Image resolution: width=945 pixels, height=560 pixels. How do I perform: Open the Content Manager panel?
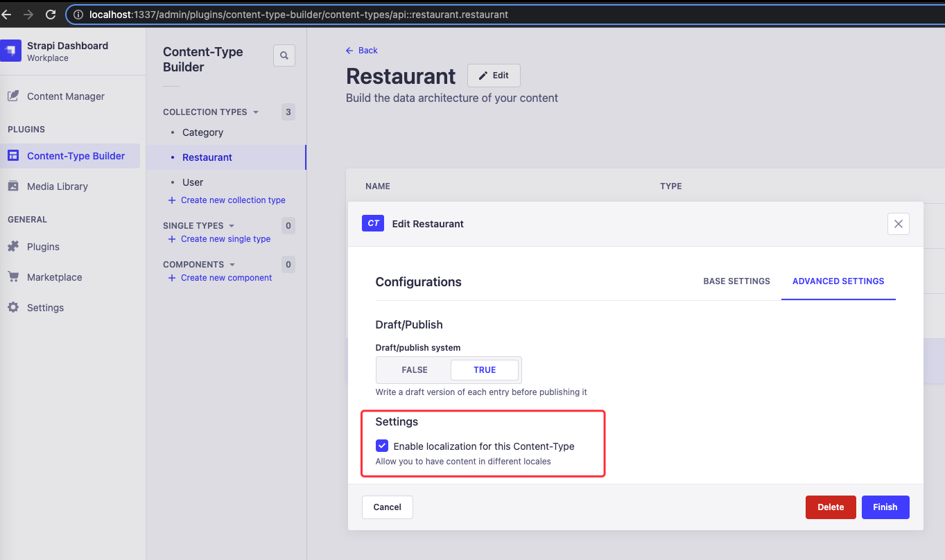pos(66,96)
